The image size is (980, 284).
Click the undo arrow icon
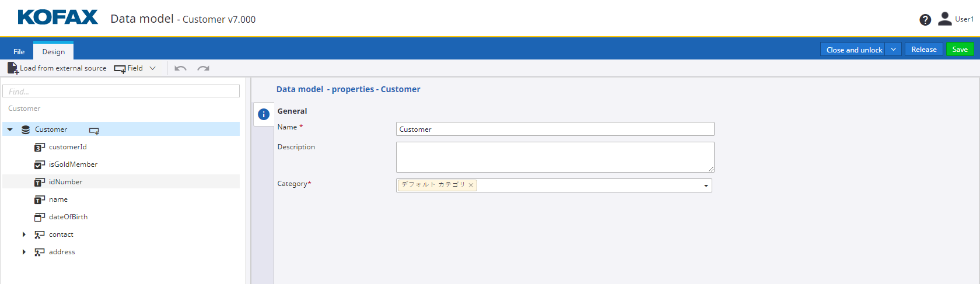180,69
